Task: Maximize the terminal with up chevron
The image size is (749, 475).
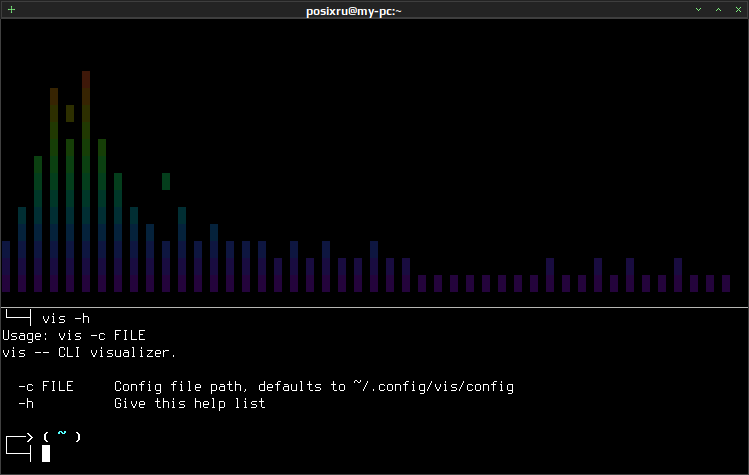Action: 718,10
